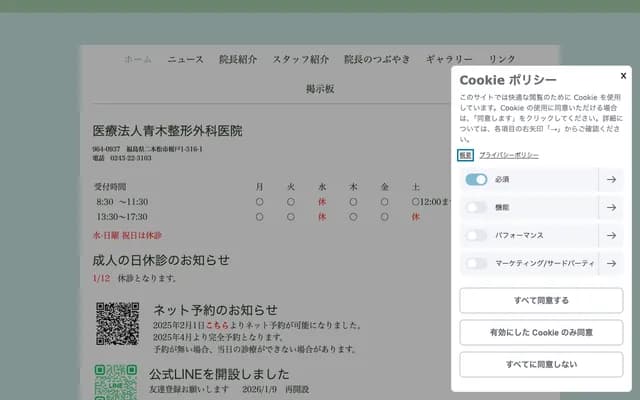Open 院長紹介 menu item
Viewport: 640px width, 400px height.
[x=238, y=59]
